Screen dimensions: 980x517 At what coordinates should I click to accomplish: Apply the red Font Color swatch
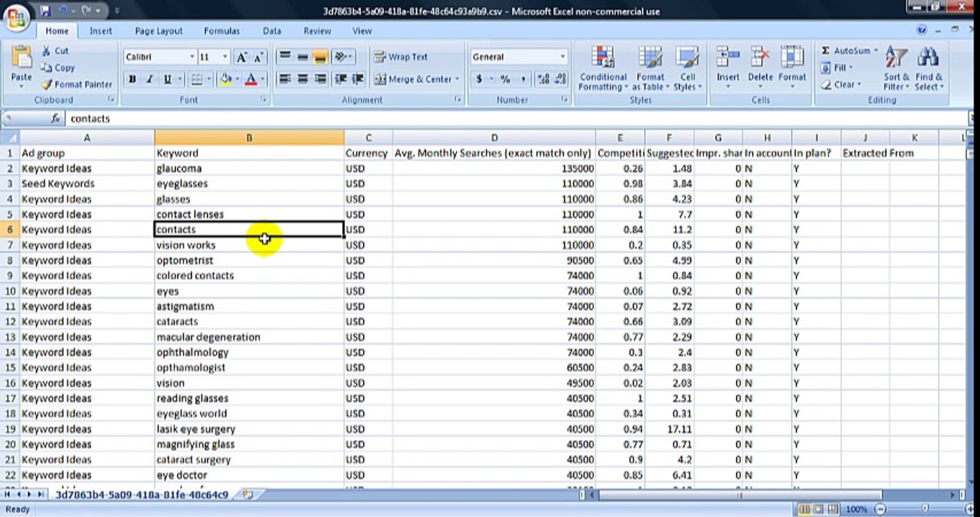(x=251, y=79)
